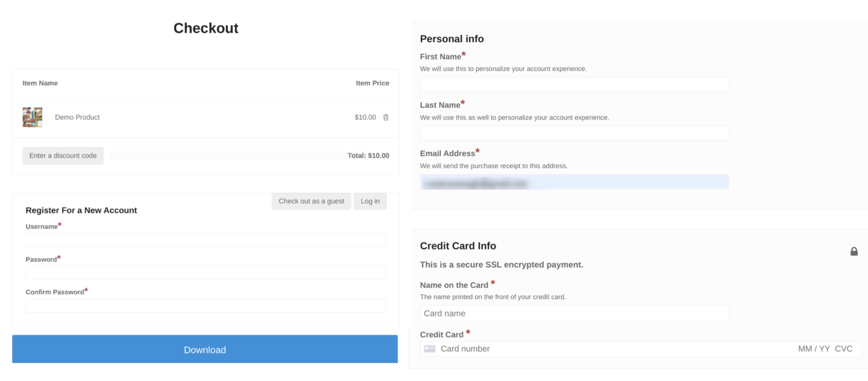Click the padlock icon beside Credit Card Info
This screenshot has width=868, height=381.
[854, 251]
